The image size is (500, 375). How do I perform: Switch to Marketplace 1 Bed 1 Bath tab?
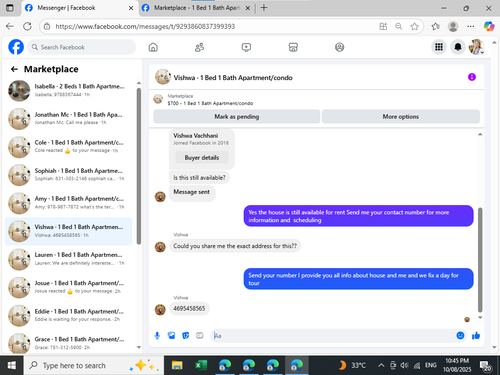(197, 8)
